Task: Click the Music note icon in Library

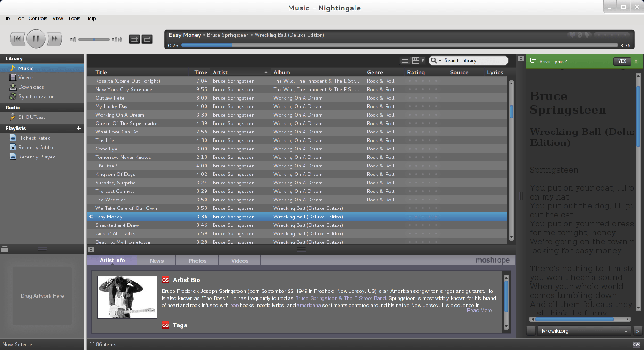Action: coord(13,68)
